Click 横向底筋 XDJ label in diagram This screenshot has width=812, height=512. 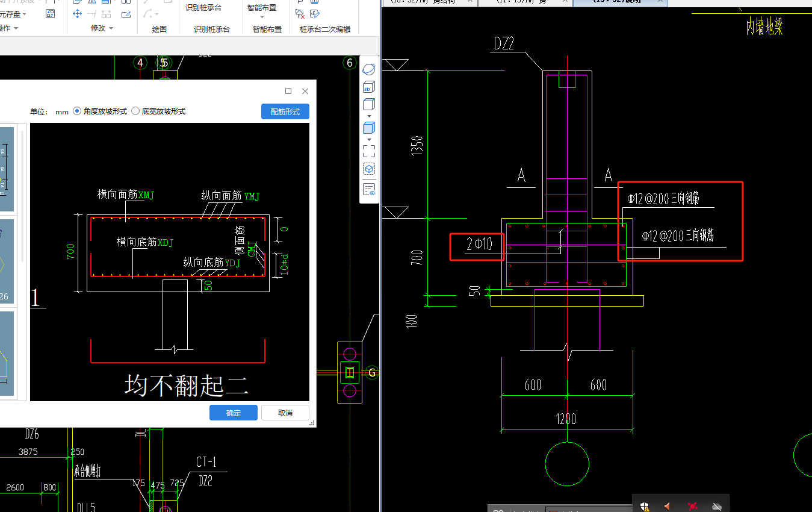tap(145, 242)
